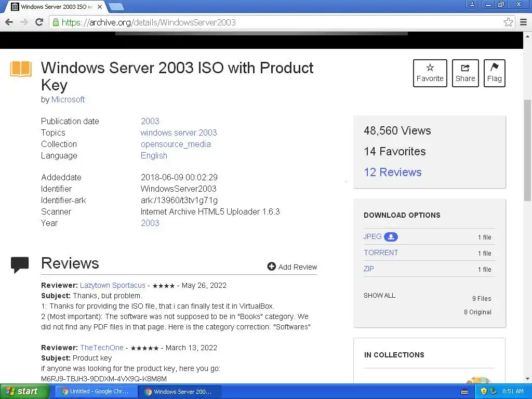Image resolution: width=532 pixels, height=399 pixels.
Task: Click the JPEG blue download icon
Action: (x=391, y=237)
